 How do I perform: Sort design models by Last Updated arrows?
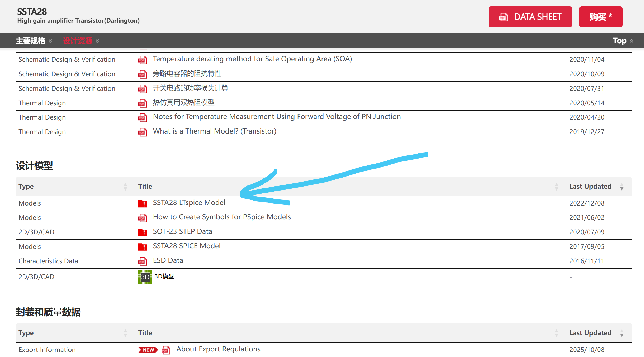pyautogui.click(x=622, y=187)
